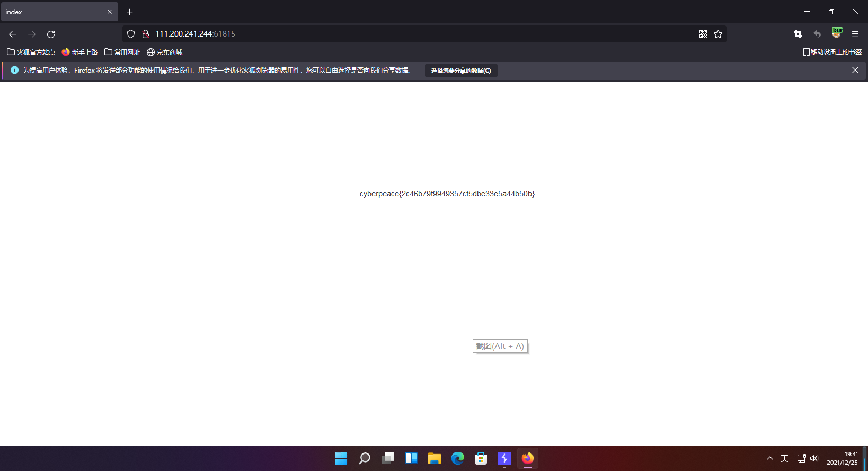Image resolution: width=868 pixels, height=471 pixels.
Task: Open File Explorer from taskbar
Action: click(x=435, y=458)
